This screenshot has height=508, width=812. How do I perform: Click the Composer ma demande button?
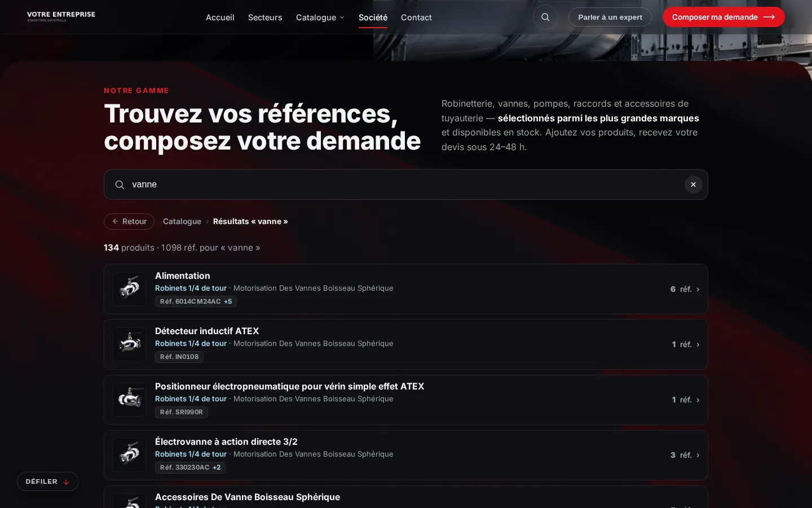(723, 17)
